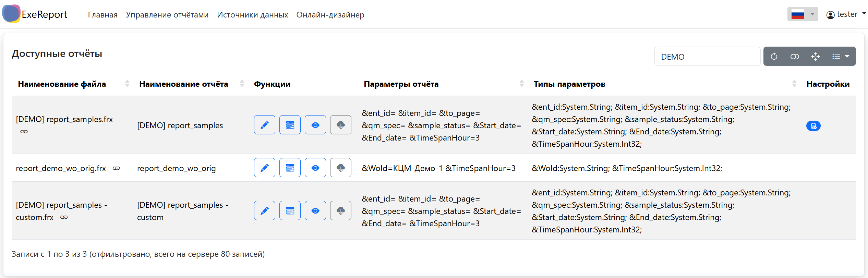Click the search field containing DEMO
Viewport: 868px width, 278px height.
[707, 57]
